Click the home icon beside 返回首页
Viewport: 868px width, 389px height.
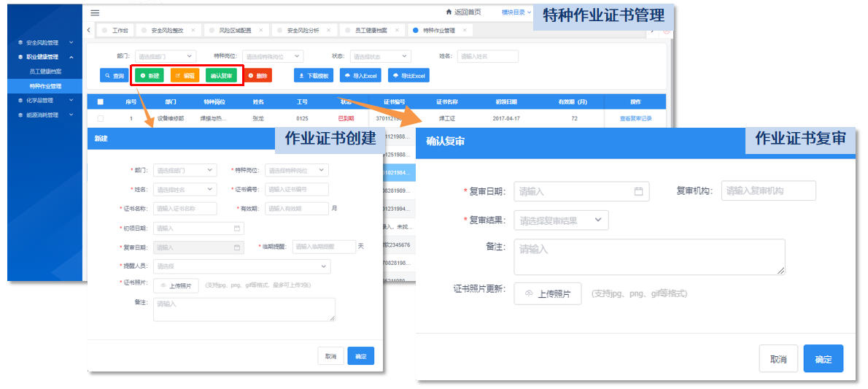[x=449, y=12]
